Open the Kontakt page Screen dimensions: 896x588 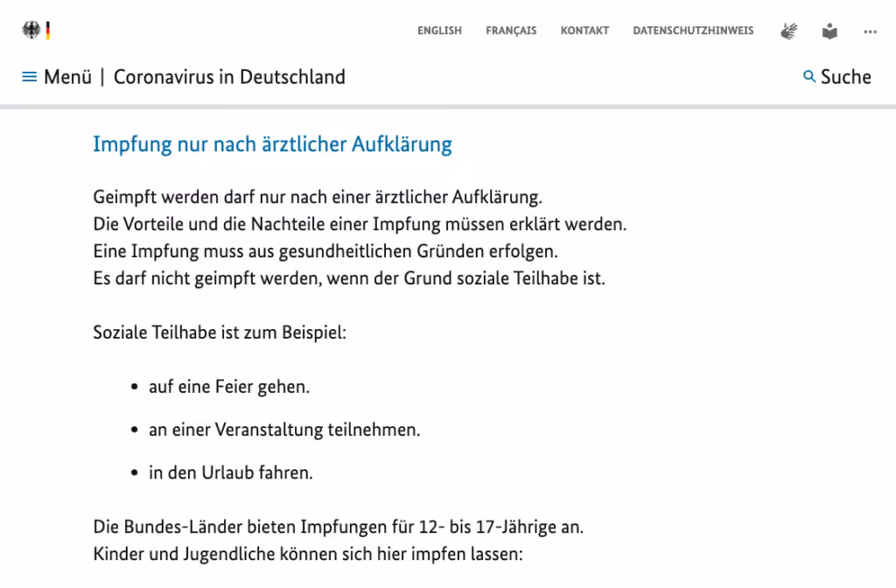click(x=584, y=31)
